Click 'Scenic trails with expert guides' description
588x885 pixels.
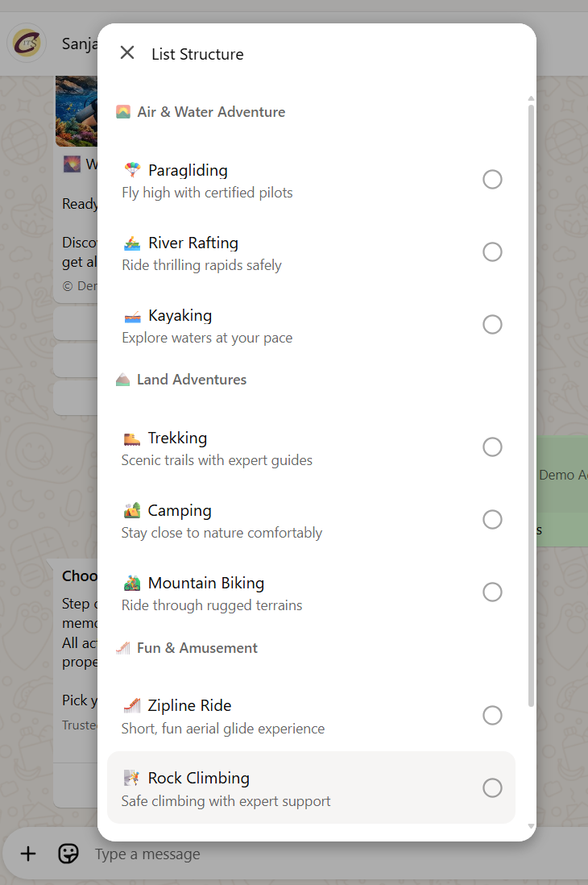point(217,460)
